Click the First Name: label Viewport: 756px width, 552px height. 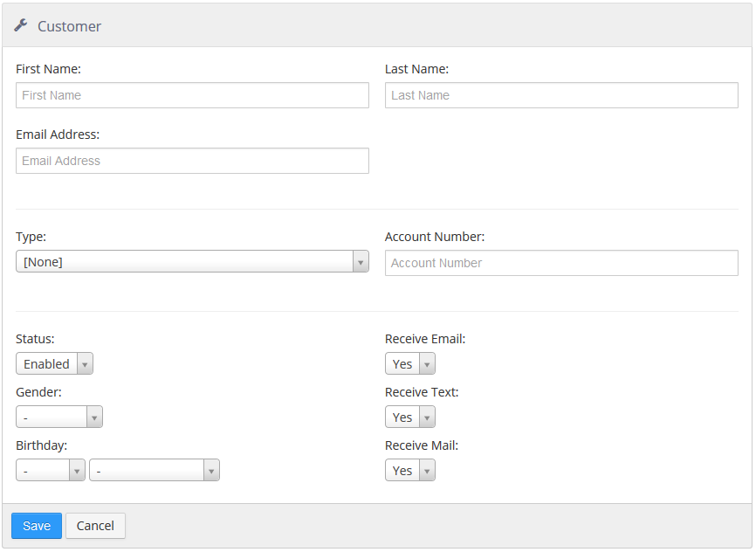tap(48, 69)
